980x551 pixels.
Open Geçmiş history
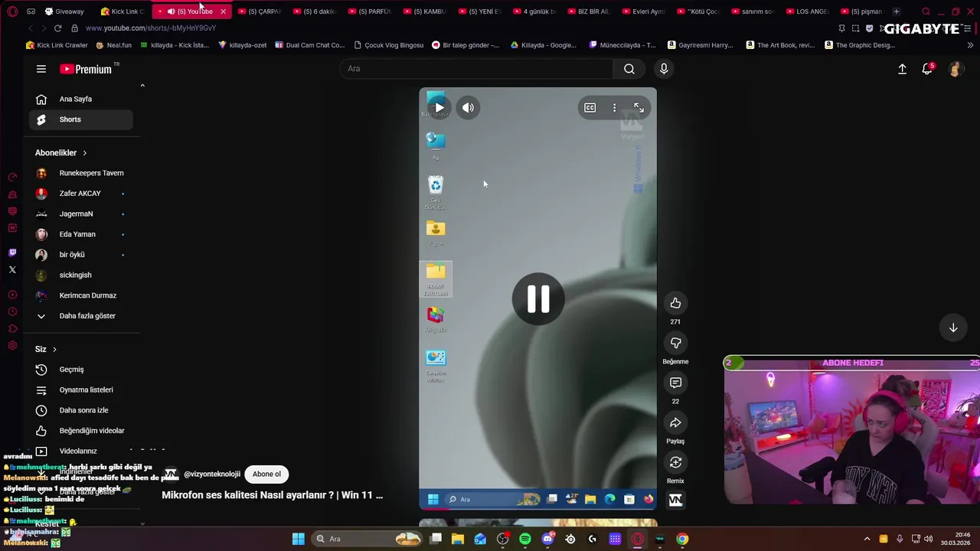tap(81, 370)
